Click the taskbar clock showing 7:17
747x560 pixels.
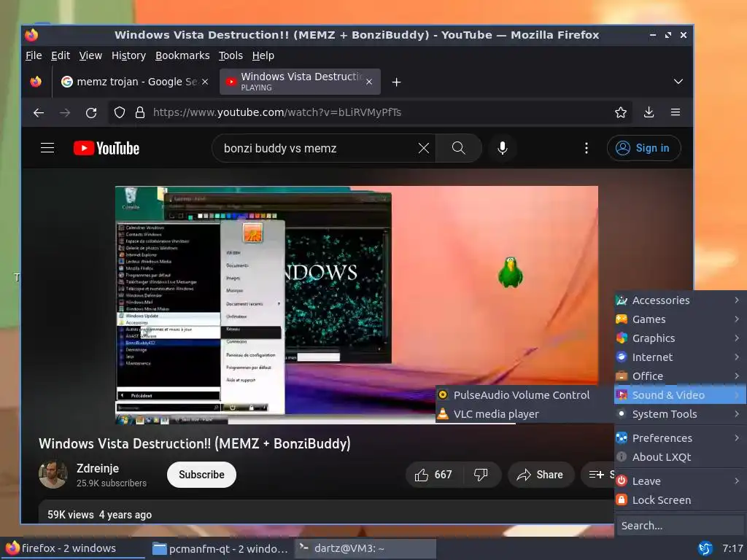point(732,548)
